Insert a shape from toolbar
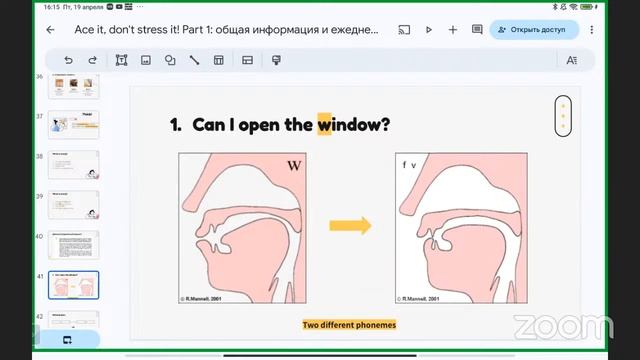640x360 pixels. [170, 60]
